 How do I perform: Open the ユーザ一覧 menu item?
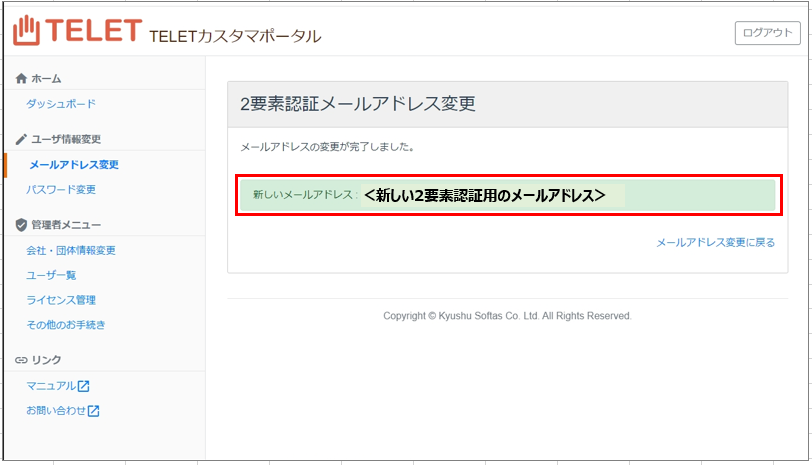point(51,275)
